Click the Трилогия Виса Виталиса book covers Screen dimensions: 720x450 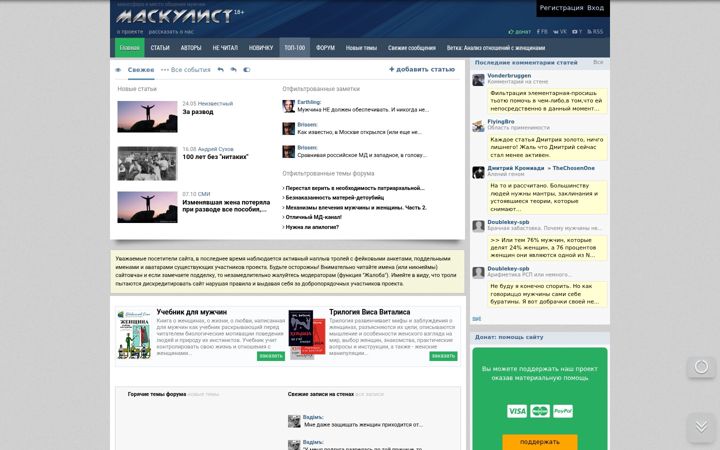307,335
